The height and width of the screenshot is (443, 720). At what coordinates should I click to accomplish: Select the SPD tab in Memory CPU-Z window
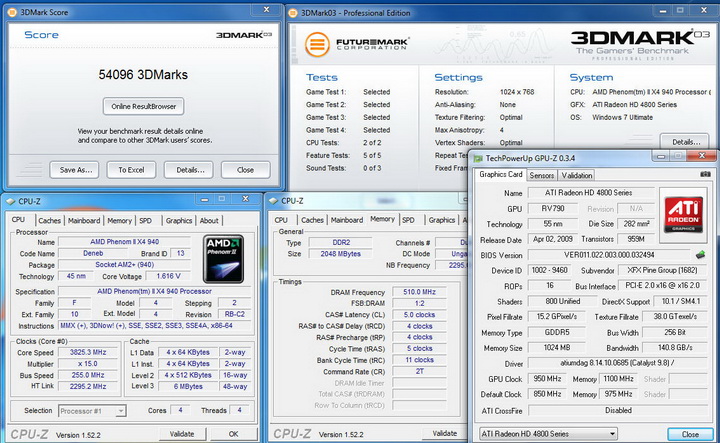tap(408, 220)
